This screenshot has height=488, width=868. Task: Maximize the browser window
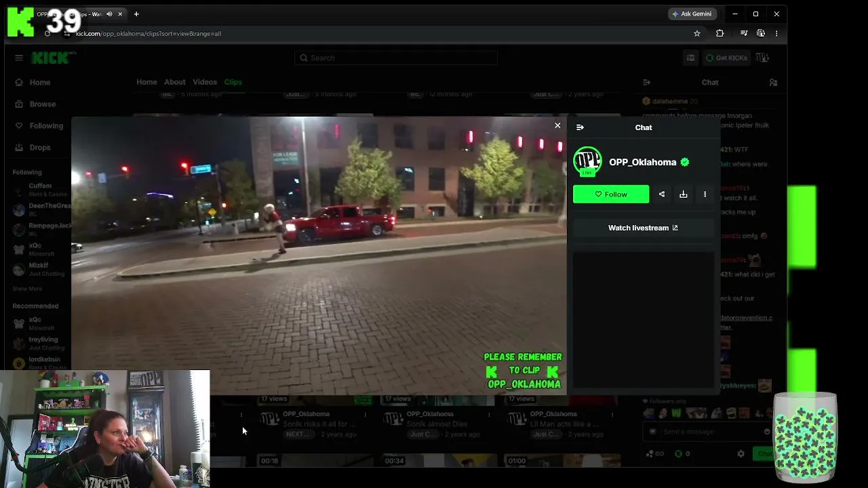pyautogui.click(x=755, y=14)
